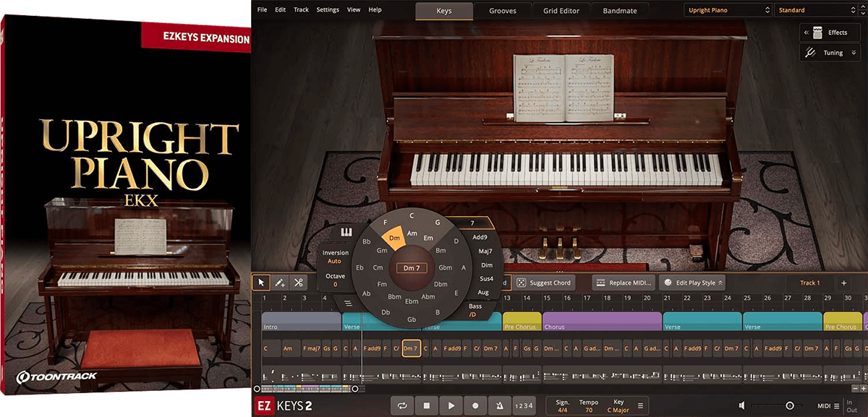Select the arrow pointer tool
Image resolution: width=868 pixels, height=417 pixels.
coord(261,283)
